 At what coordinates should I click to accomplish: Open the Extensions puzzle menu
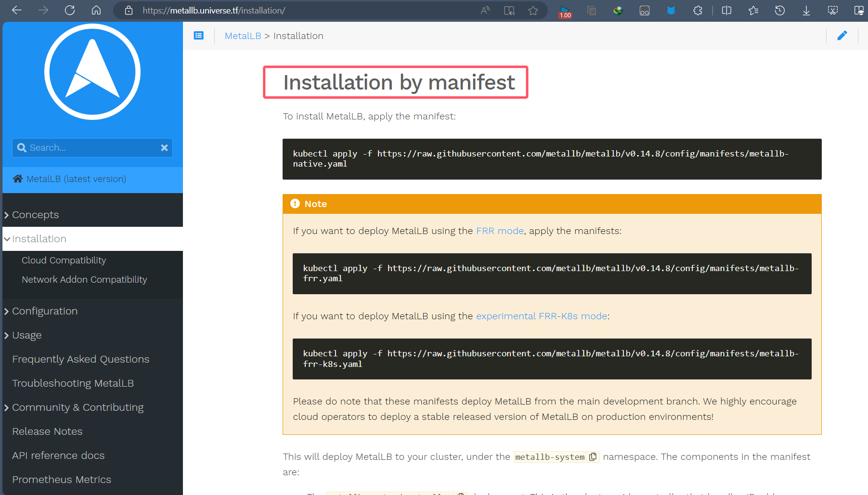pos(698,10)
